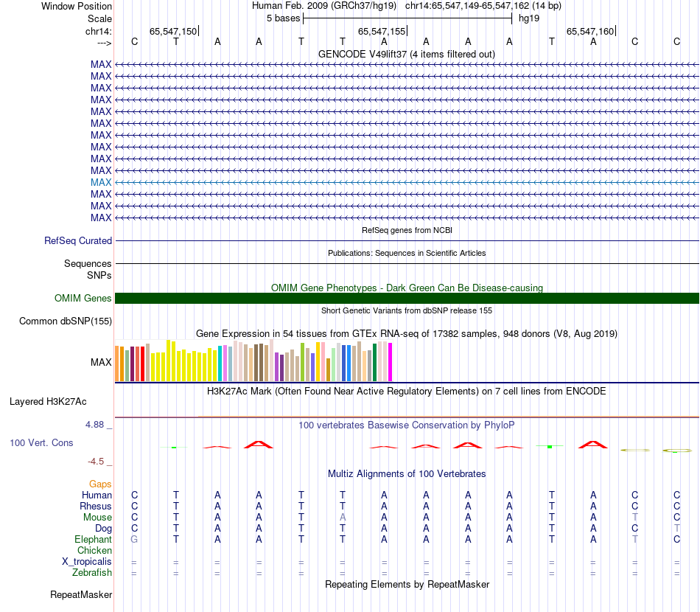Click the hg19 label beside scale bar
This screenshot has height=612, width=700.
[529, 18]
